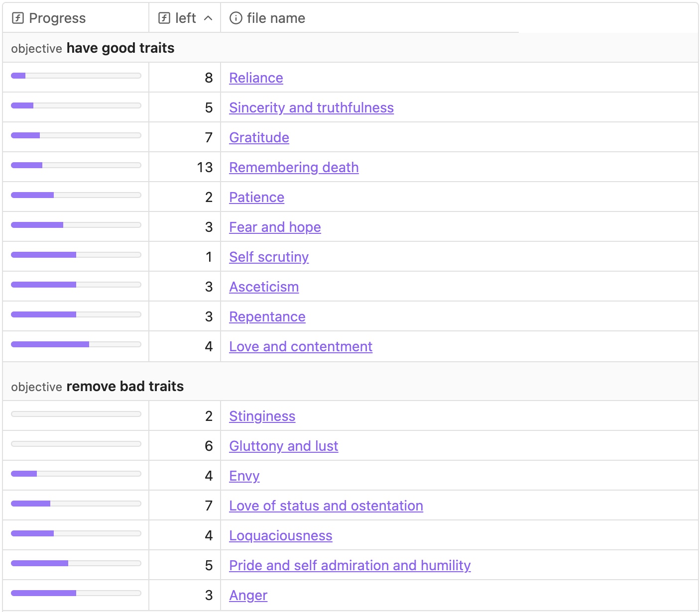Click the progress bar in Envy row
This screenshot has width=700, height=612.
pos(76,474)
